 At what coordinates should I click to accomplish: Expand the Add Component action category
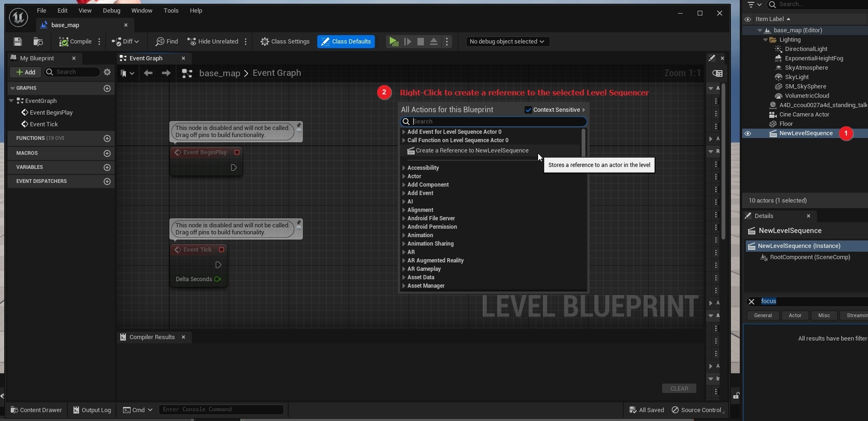pos(404,185)
